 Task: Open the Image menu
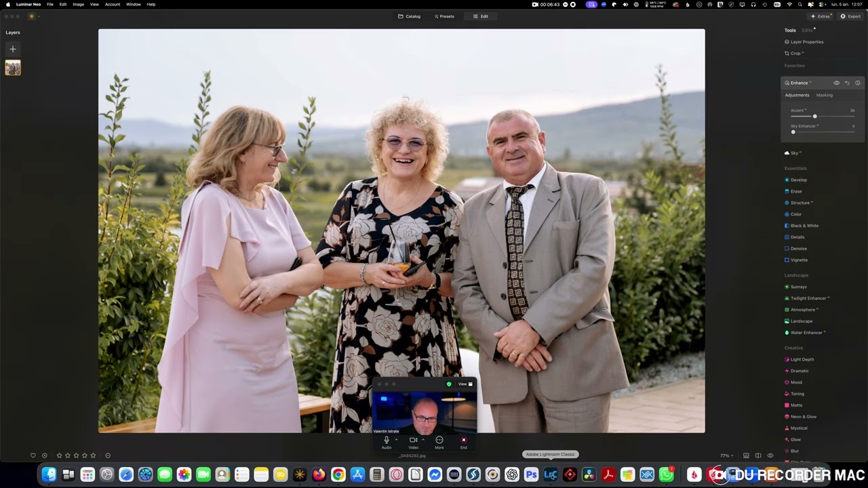(x=79, y=4)
